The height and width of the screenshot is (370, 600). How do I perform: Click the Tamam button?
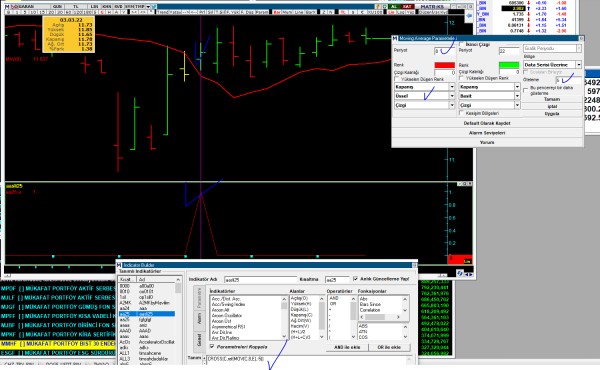coord(552,99)
